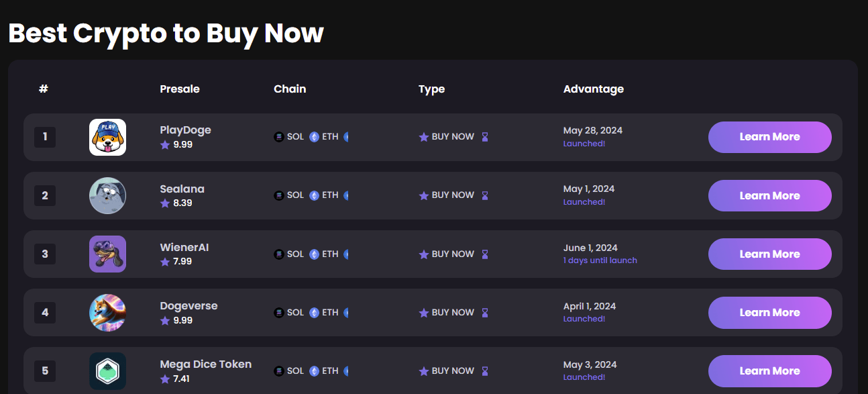The width and height of the screenshot is (868, 394).
Task: Click the ETH chain icon in WienerAI row
Action: pos(314,254)
